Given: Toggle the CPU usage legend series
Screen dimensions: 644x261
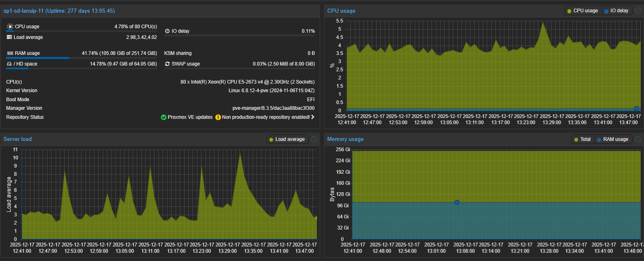Looking at the screenshot, I should (582, 11).
